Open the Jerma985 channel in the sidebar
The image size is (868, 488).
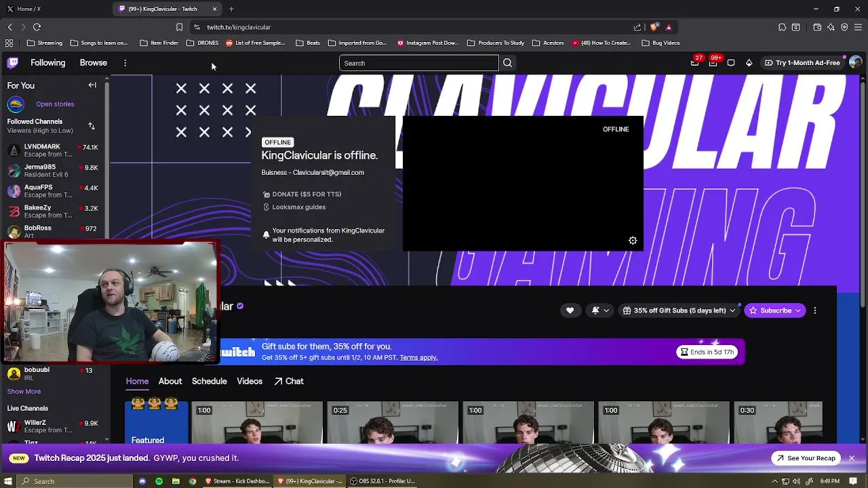tap(53, 171)
